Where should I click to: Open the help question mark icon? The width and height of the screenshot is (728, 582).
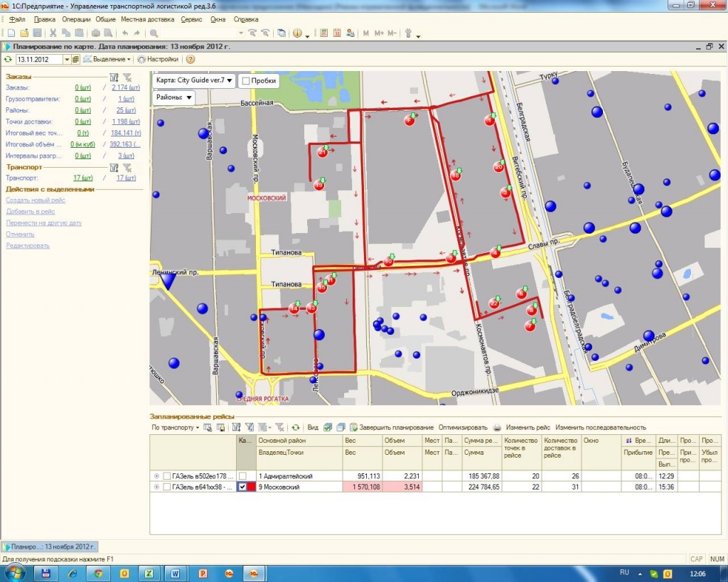pos(191,60)
